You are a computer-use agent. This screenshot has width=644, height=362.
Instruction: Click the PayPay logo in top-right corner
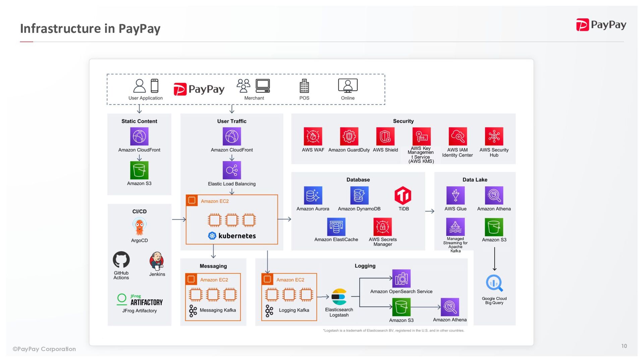pyautogui.click(x=601, y=25)
